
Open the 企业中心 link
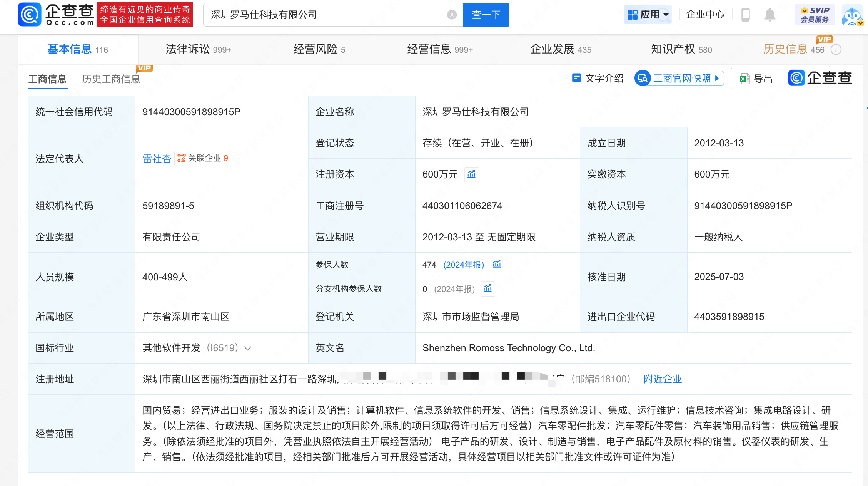(705, 15)
